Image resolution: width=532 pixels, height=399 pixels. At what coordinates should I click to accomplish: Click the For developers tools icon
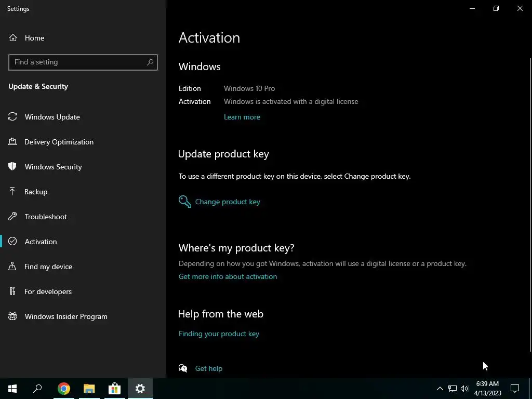[x=12, y=291]
